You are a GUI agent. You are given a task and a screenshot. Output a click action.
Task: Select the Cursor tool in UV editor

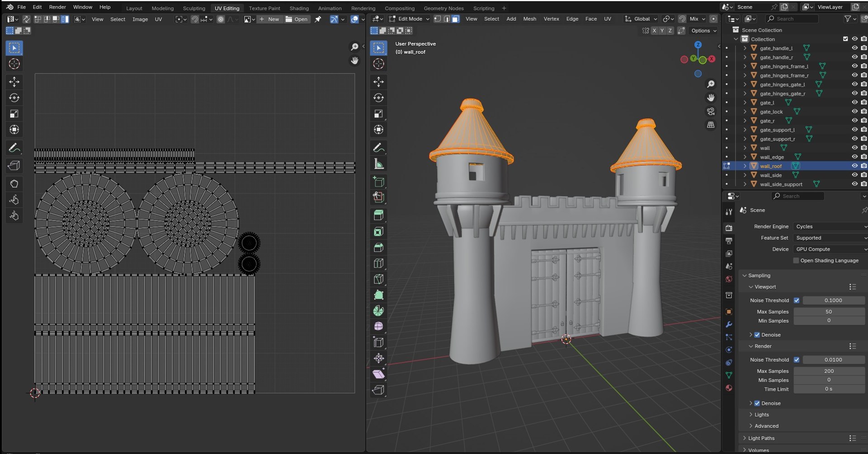point(14,64)
